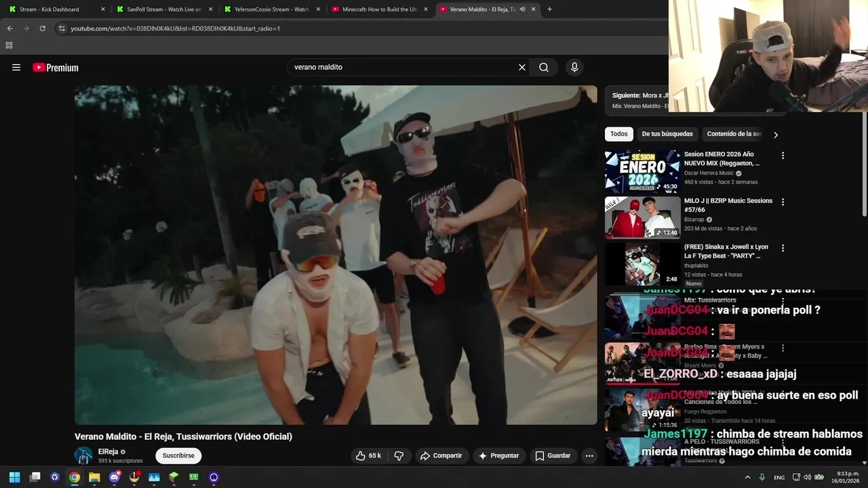Reload the current page
Image resolution: width=868 pixels, height=488 pixels.
42,28
